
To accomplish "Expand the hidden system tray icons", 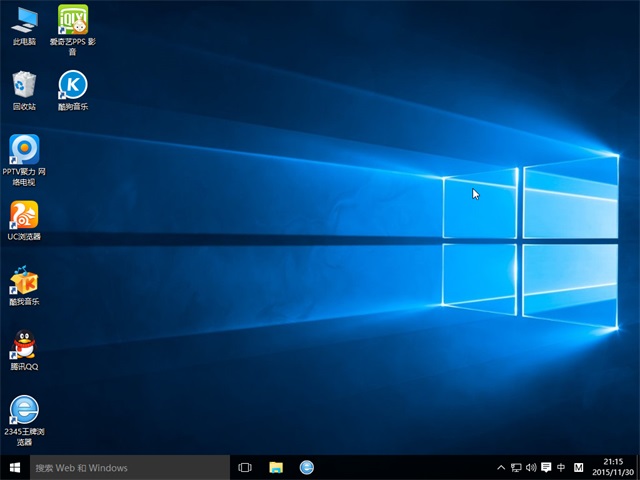I will tap(501, 467).
